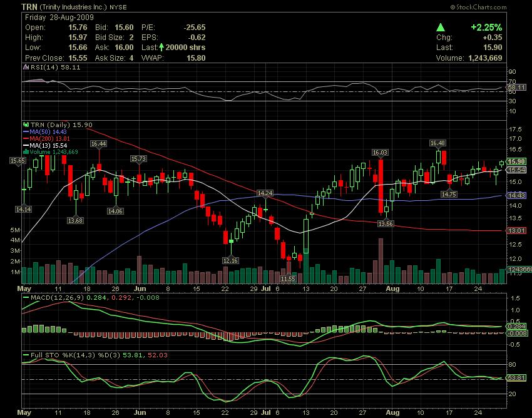The image size is (532, 418).
Task: Click the Bid value 15.60
Action: [124, 28]
